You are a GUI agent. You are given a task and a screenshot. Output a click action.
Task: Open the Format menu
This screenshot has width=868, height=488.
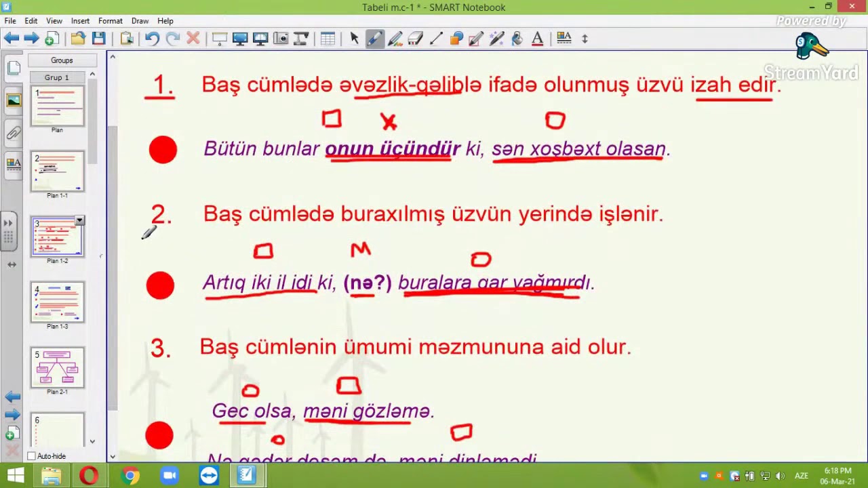point(110,21)
